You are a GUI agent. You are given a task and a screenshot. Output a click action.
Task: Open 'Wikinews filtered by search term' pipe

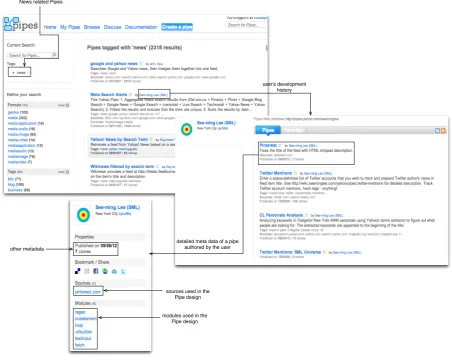coord(122,166)
